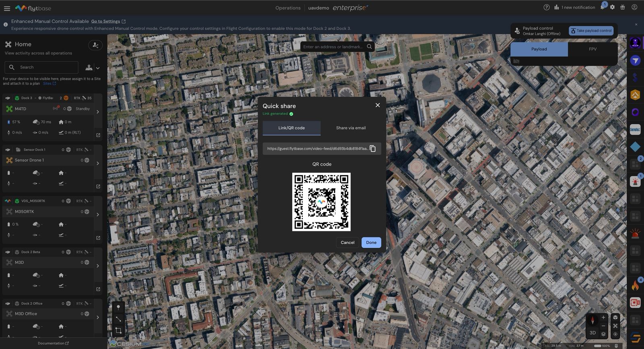Select the Payload video tab
The height and width of the screenshot is (349, 644).
(539, 49)
